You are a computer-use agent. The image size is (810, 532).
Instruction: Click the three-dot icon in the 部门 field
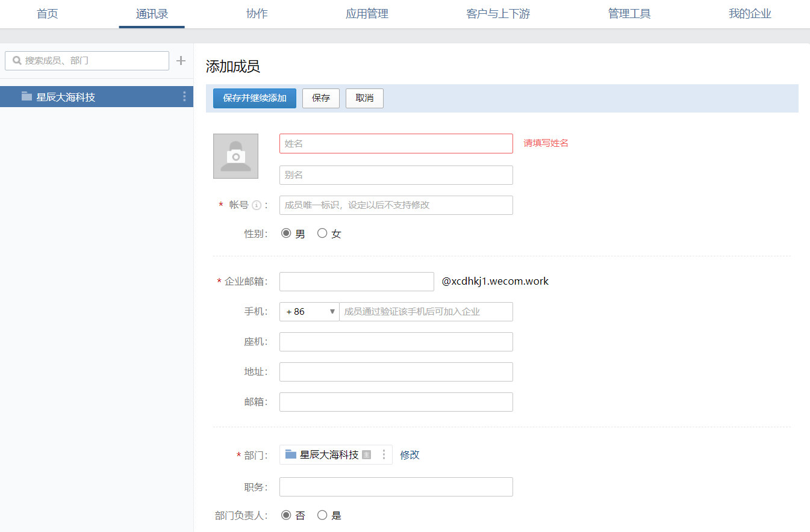tap(384, 455)
